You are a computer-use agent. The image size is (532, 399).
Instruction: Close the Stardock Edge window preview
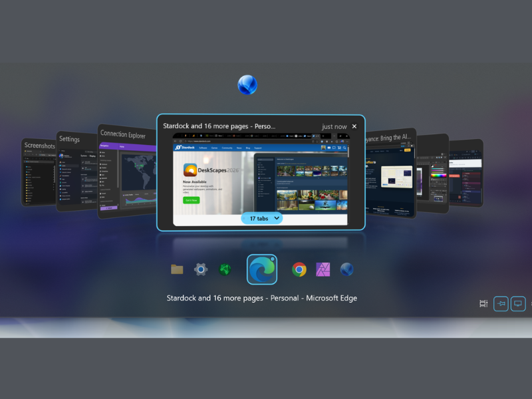click(x=354, y=126)
